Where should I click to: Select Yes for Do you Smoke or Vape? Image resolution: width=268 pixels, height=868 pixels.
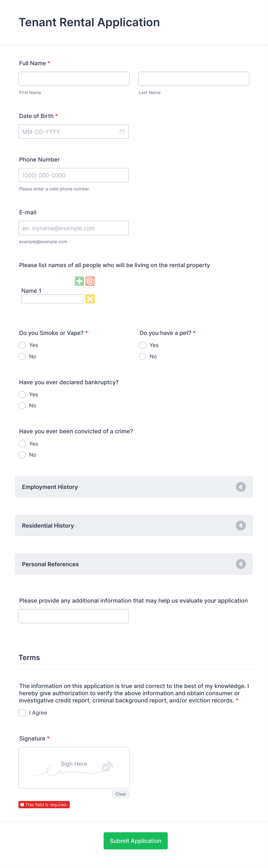point(22,345)
